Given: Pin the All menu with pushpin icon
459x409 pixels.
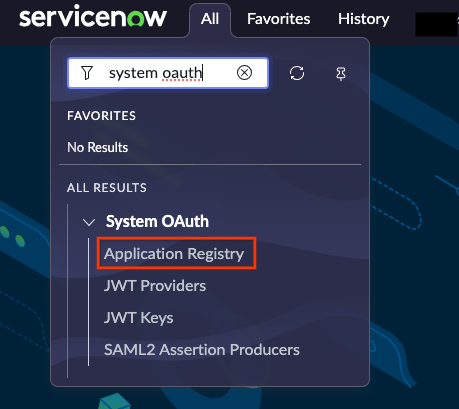Looking at the screenshot, I should coord(341,73).
